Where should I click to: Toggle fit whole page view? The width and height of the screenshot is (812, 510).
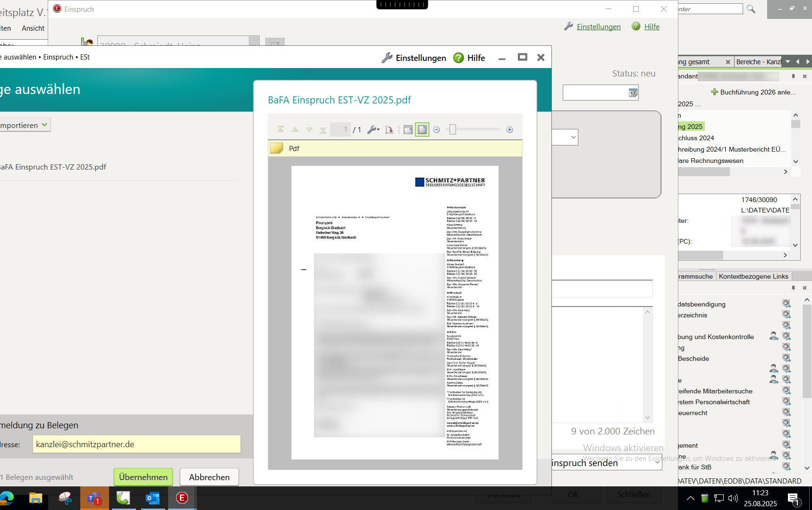422,129
